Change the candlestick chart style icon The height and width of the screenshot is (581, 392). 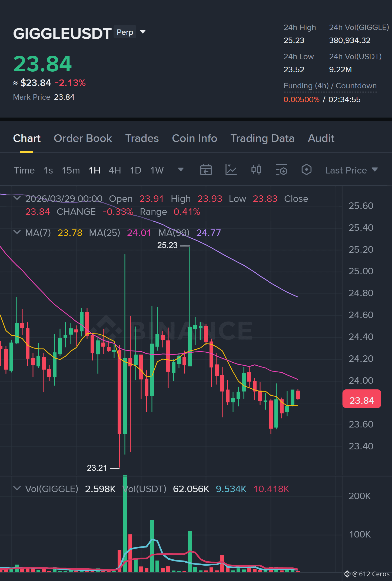point(256,170)
